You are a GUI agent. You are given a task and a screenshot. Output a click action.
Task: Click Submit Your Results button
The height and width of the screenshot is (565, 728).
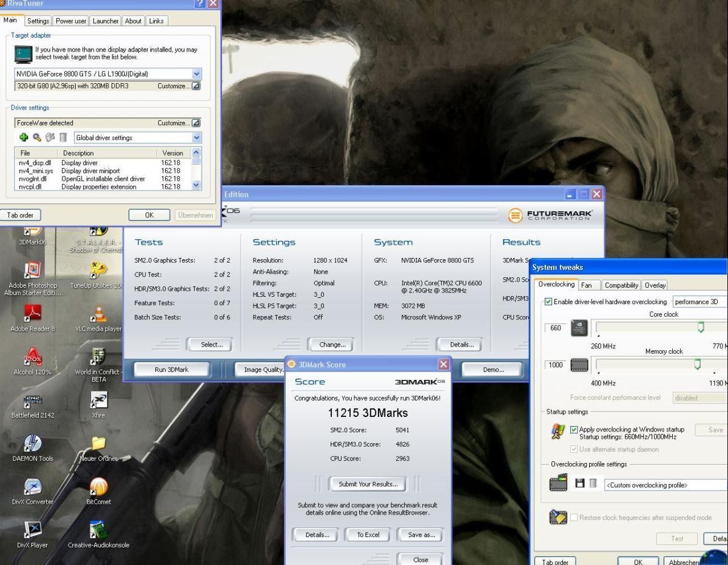368,484
